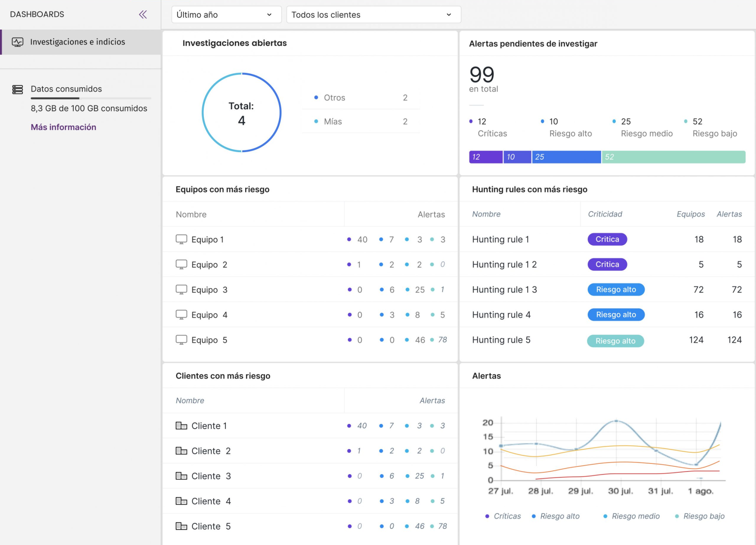
Task: Click the building icon beside Cliente 4
Action: coord(181,501)
